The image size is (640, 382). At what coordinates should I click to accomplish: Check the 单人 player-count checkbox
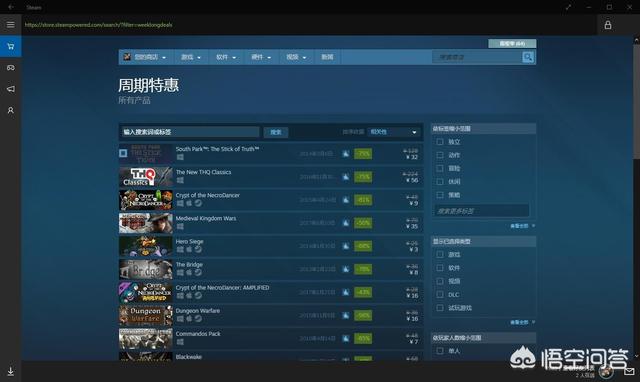(x=440, y=351)
